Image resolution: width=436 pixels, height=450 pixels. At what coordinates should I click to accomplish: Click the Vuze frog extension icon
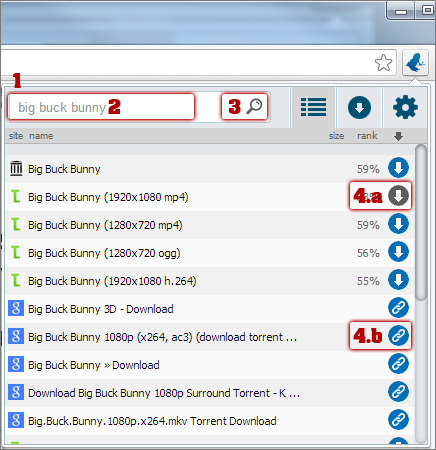pyautogui.click(x=415, y=63)
